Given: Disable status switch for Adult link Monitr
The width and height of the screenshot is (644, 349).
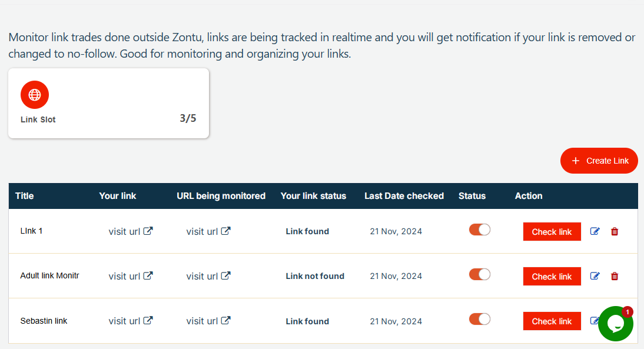Looking at the screenshot, I should click(x=479, y=274).
